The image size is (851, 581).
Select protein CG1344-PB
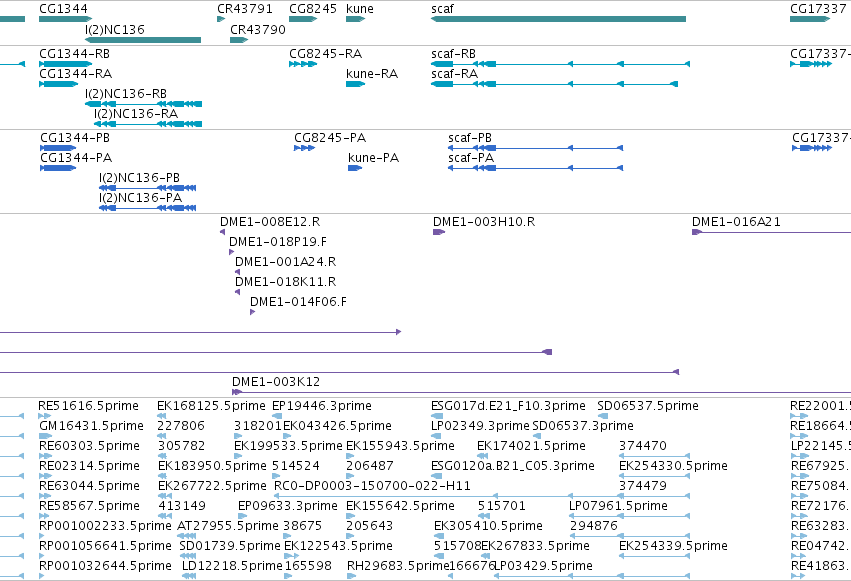click(x=58, y=148)
